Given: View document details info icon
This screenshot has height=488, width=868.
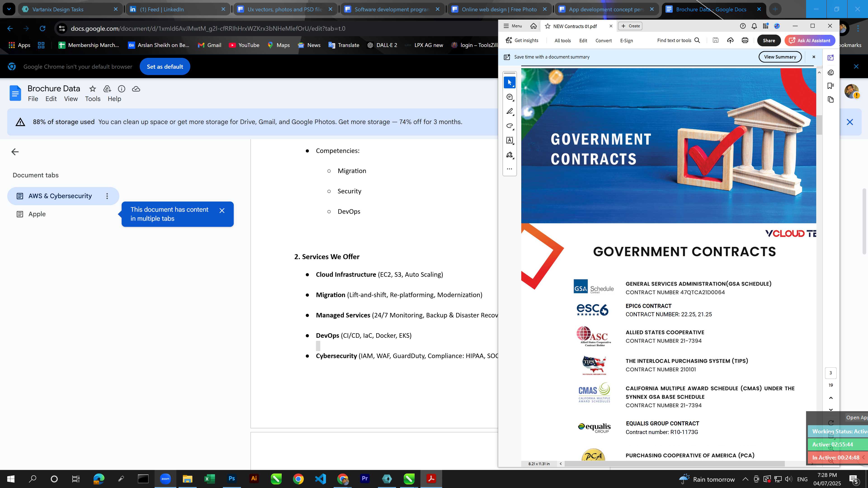Looking at the screenshot, I should [122, 89].
